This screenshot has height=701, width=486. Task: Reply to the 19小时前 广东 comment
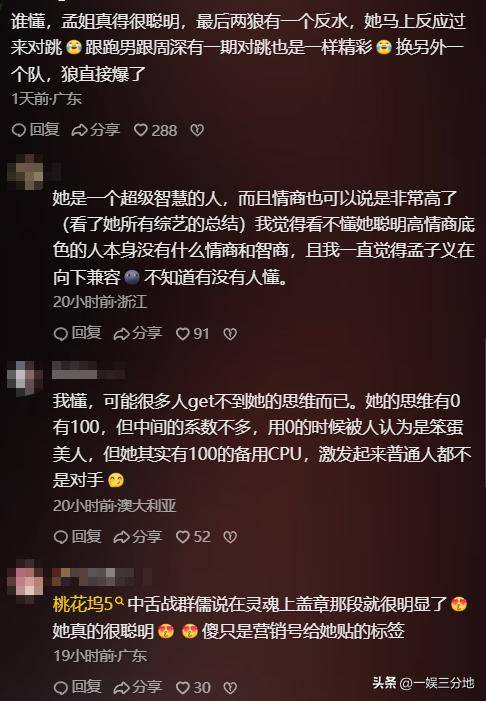click(77, 687)
